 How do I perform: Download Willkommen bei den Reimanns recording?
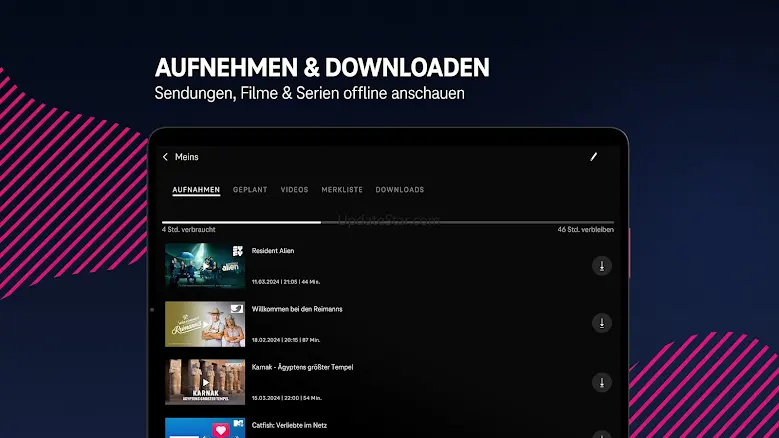point(602,323)
